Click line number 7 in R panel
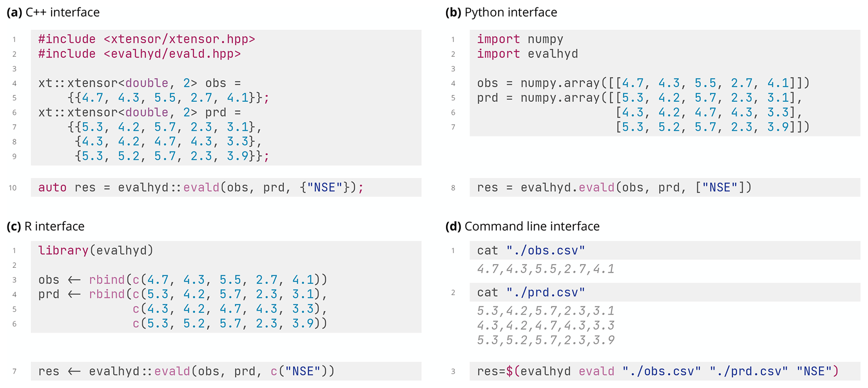 [x=14, y=372]
